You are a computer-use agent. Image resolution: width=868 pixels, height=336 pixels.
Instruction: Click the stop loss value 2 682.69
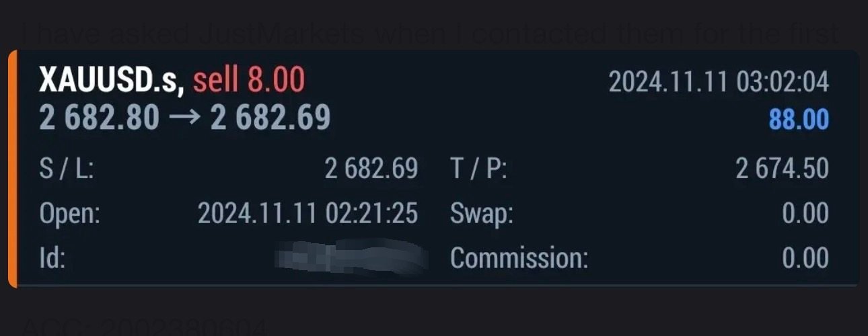pyautogui.click(x=371, y=169)
